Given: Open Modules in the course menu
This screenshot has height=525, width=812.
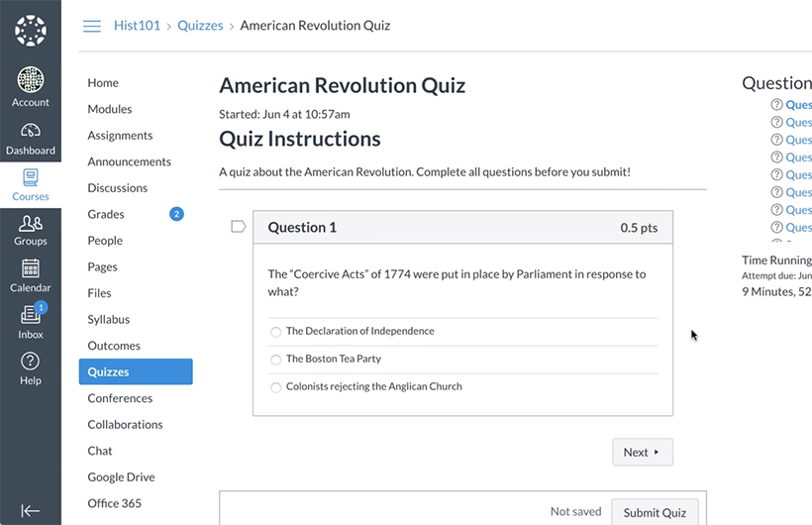Looking at the screenshot, I should click(x=110, y=109).
